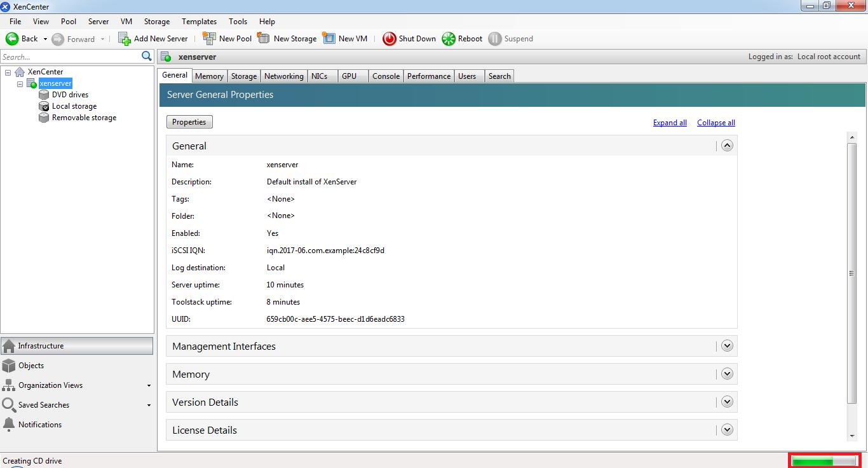Click the search magnifier icon
This screenshot has height=468, width=868.
click(x=147, y=57)
